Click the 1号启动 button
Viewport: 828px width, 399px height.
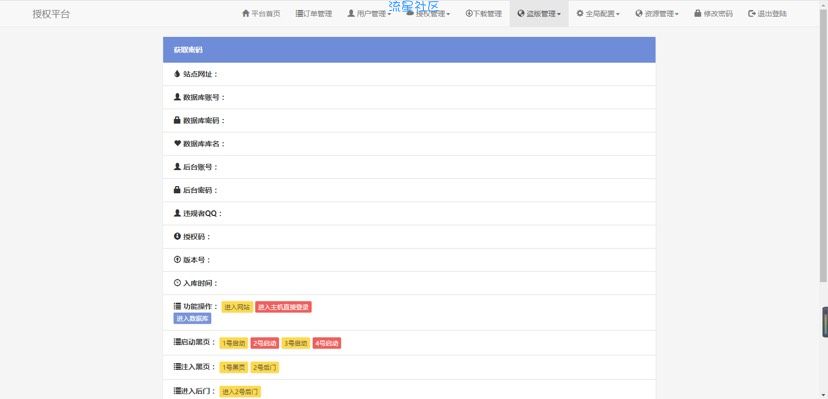coord(233,343)
